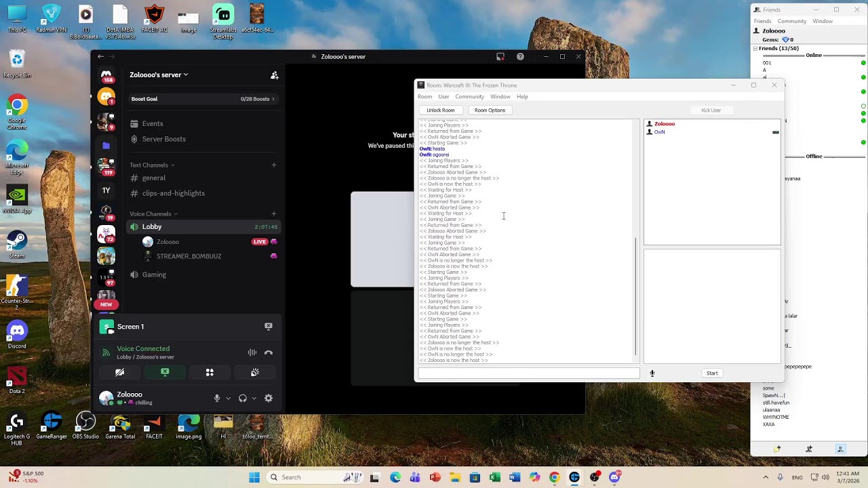The width and height of the screenshot is (868, 488).
Task: Open OBS Studio desktop shortcut
Action: (85, 426)
